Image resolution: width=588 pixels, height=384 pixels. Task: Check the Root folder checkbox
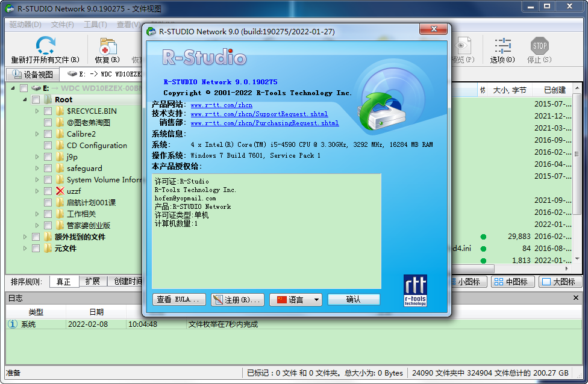click(36, 100)
